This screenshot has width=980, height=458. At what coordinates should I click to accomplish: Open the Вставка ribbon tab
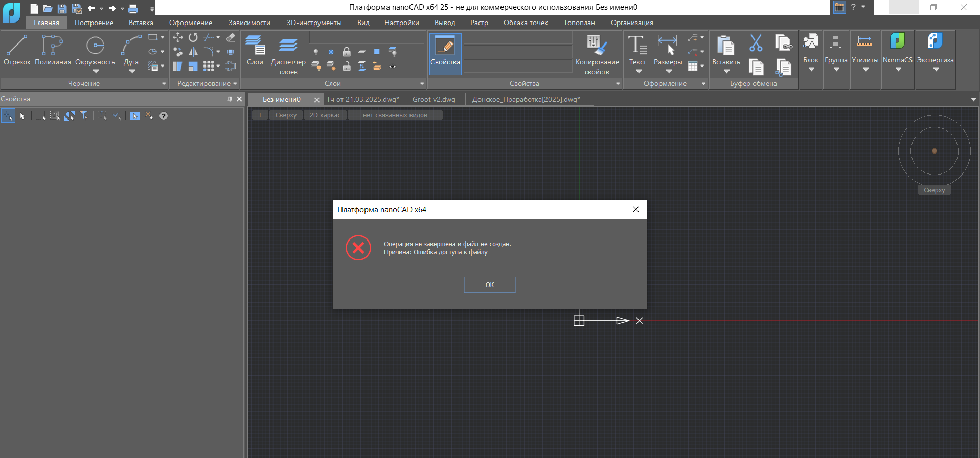(x=141, y=23)
